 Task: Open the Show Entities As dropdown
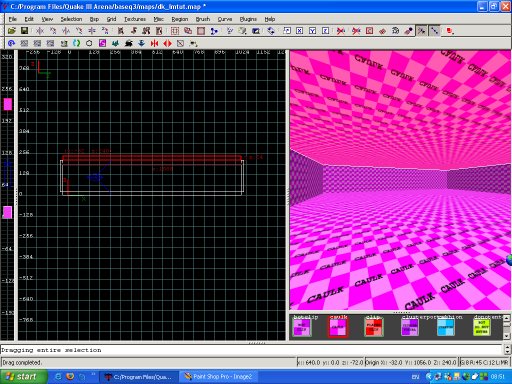[450, 31]
